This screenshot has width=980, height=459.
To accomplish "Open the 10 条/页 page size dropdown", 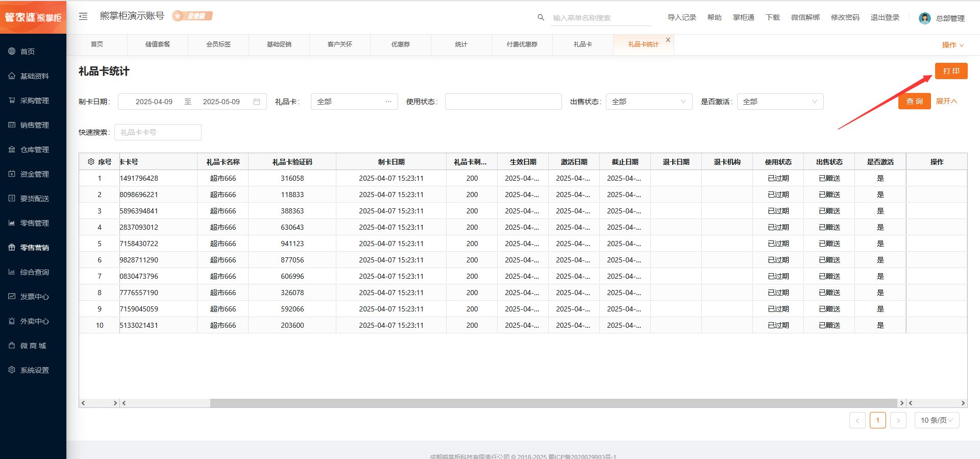I will [x=937, y=420].
